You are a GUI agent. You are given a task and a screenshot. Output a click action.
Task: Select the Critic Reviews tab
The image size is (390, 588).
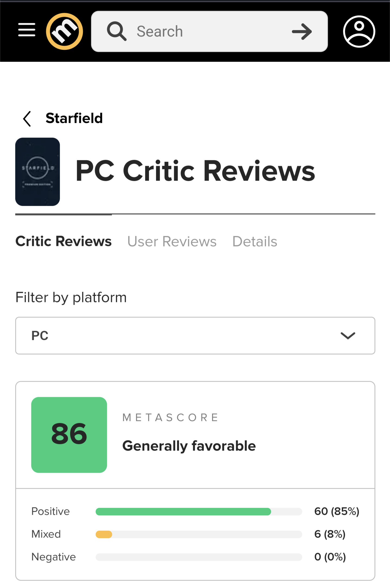[63, 241]
